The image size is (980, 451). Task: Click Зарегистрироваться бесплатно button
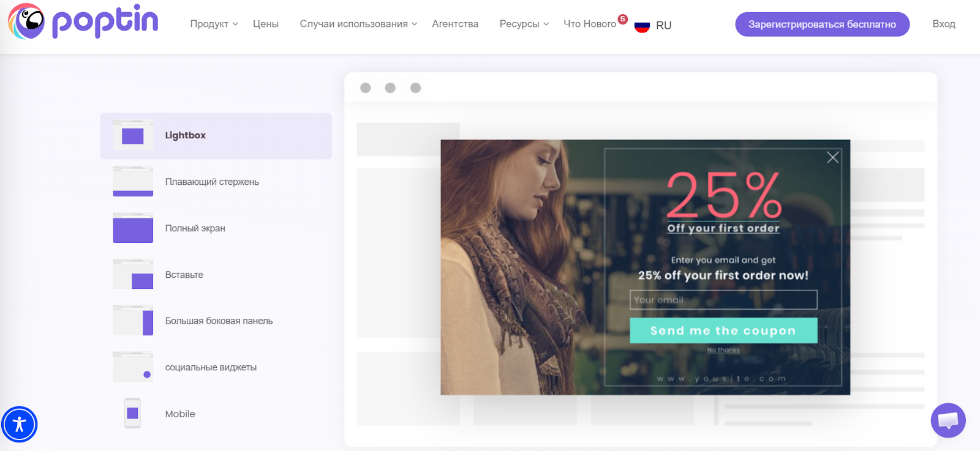coord(822,24)
